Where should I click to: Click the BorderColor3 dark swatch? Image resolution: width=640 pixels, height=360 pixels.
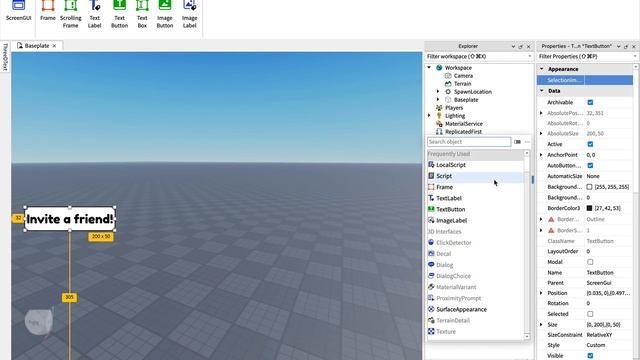point(589,208)
